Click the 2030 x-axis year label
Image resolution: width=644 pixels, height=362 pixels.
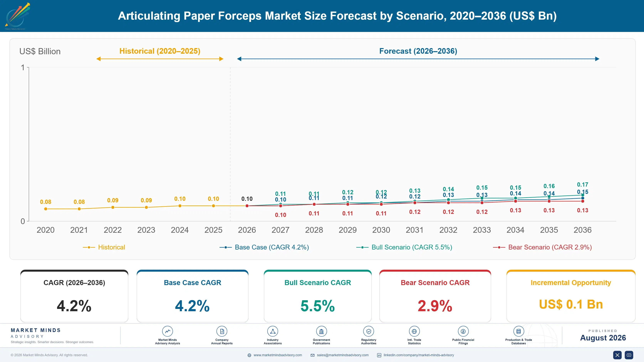[x=381, y=230]
